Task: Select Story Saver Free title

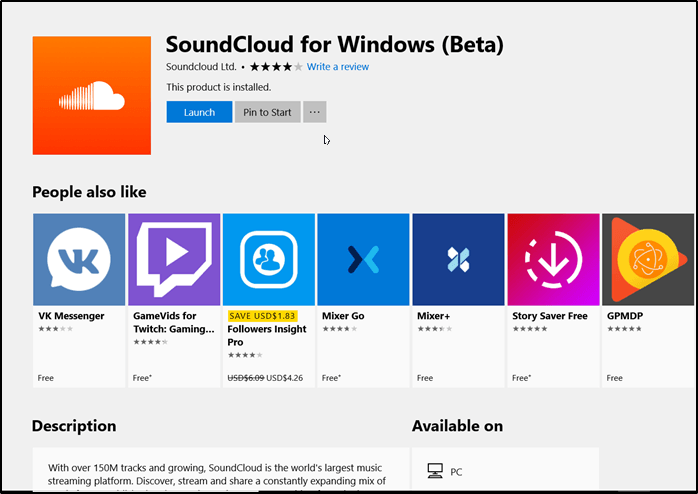Action: 550,316
